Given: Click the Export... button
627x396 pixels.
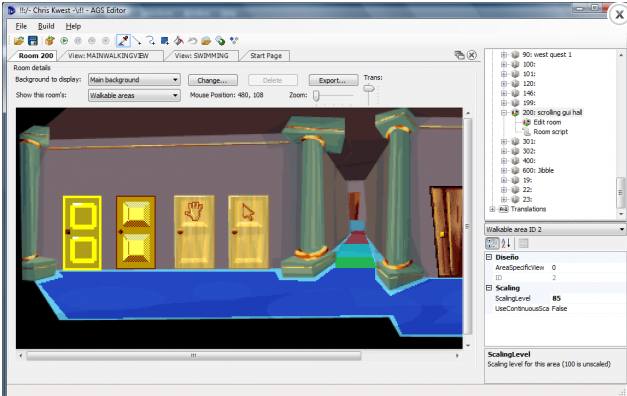Looking at the screenshot, I should click(333, 80).
